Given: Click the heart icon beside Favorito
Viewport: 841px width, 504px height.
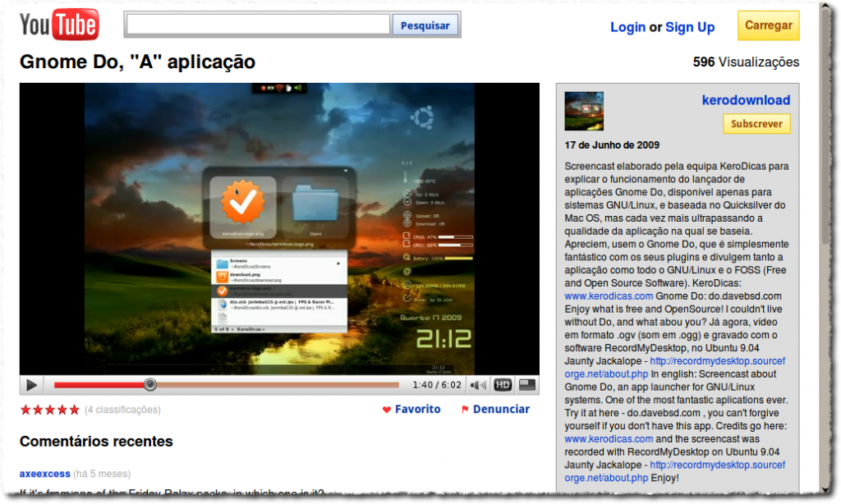Looking at the screenshot, I should 387,410.
